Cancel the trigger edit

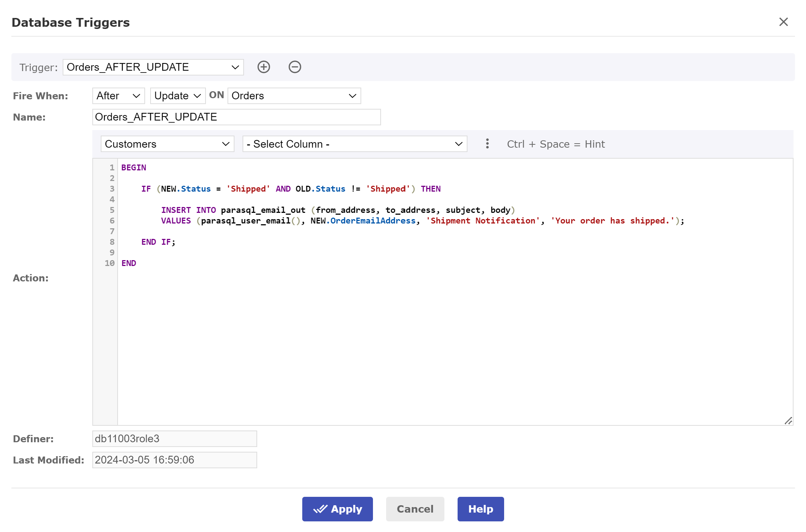(415, 509)
